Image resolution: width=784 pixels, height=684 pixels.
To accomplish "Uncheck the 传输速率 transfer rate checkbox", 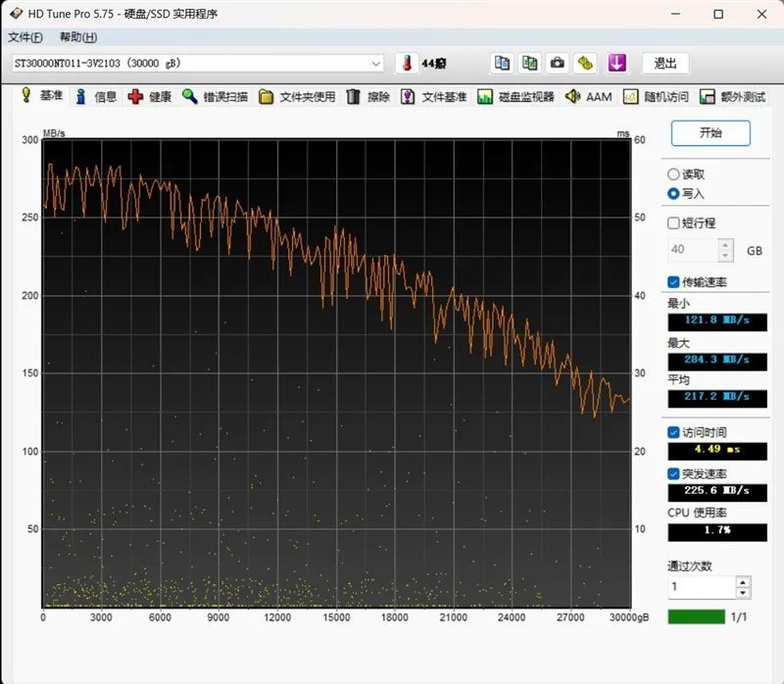I will pyautogui.click(x=673, y=282).
